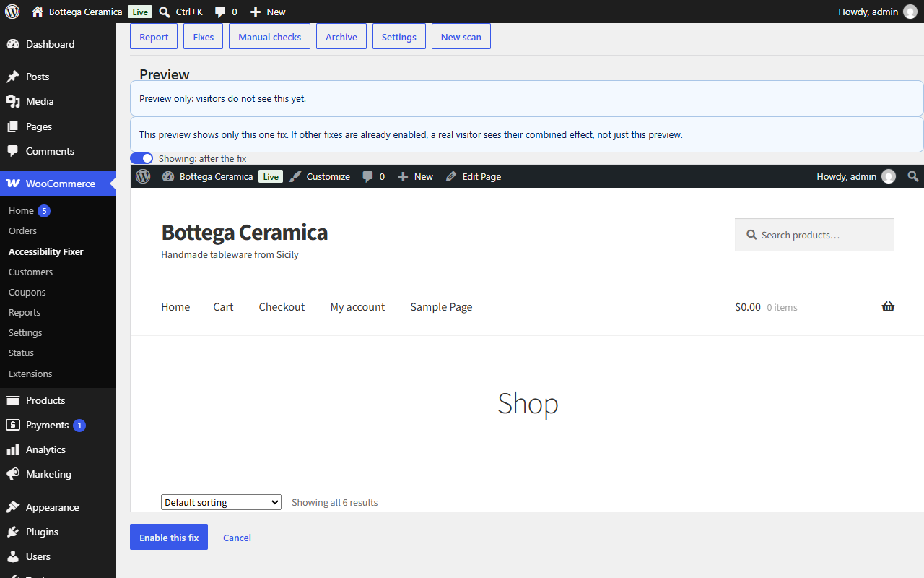
Task: Open Users in the sidebar
Action: click(x=58, y=556)
